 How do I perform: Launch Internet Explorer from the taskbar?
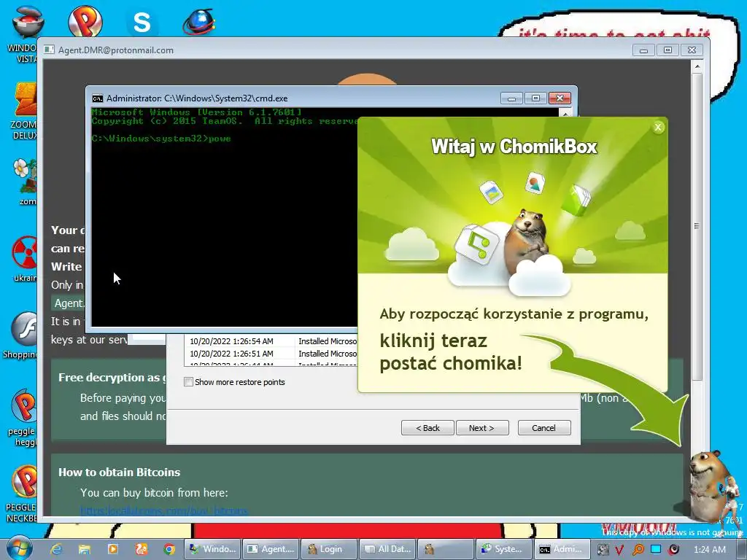(x=57, y=549)
